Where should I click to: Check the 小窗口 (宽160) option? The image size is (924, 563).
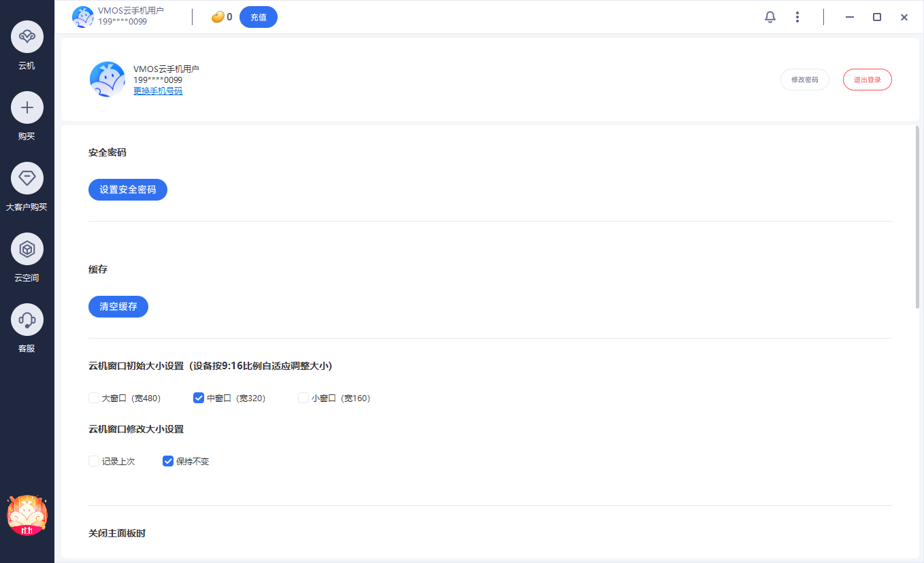(303, 398)
